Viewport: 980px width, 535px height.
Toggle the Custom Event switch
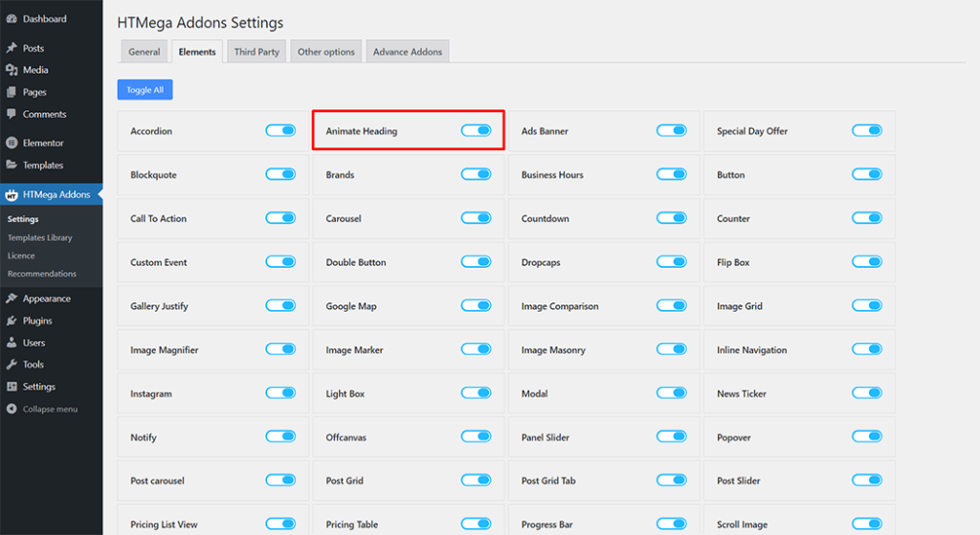280,262
